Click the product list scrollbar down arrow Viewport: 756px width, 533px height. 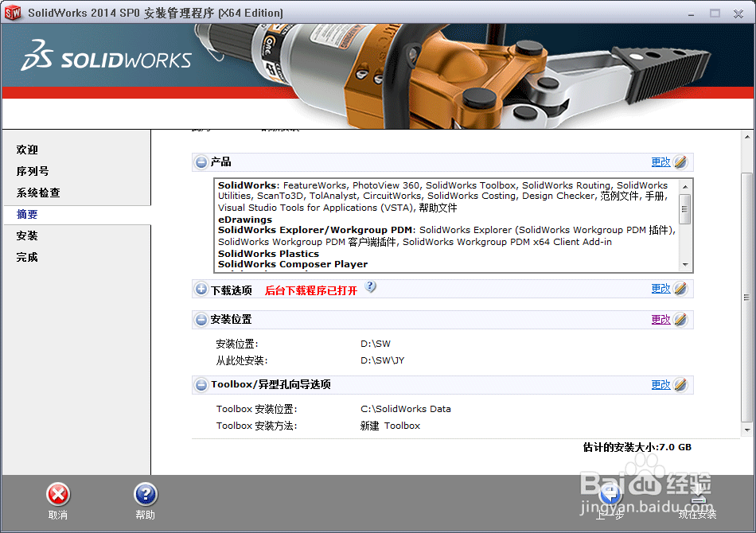tap(686, 265)
